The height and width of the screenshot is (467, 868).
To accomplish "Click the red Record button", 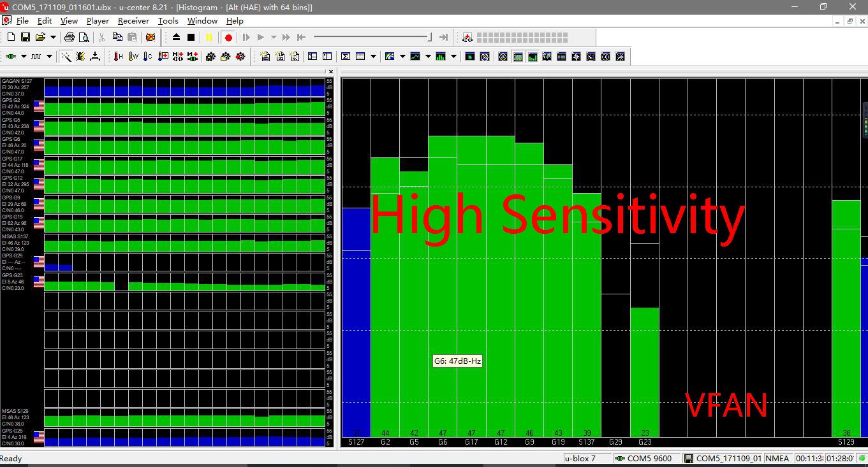I will (x=228, y=38).
